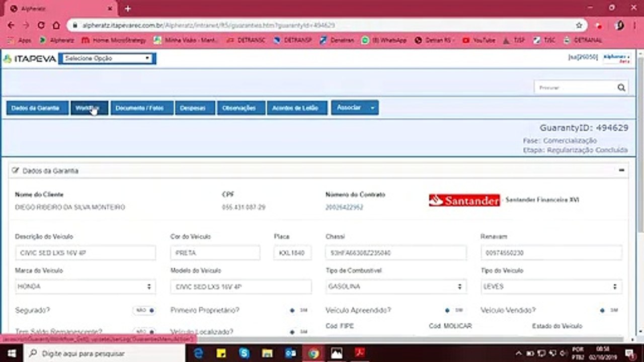The width and height of the screenshot is (644, 362).
Task: Reload the current page
Action: coord(41,25)
